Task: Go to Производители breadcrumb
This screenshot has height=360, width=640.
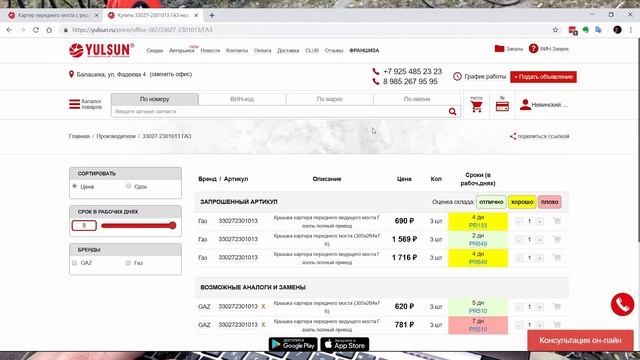Action: [x=116, y=136]
